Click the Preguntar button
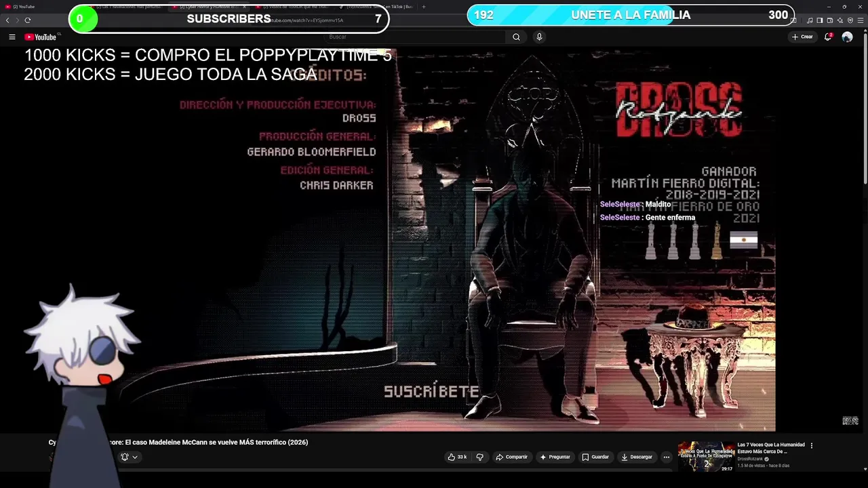The height and width of the screenshot is (488, 868). pos(555,457)
